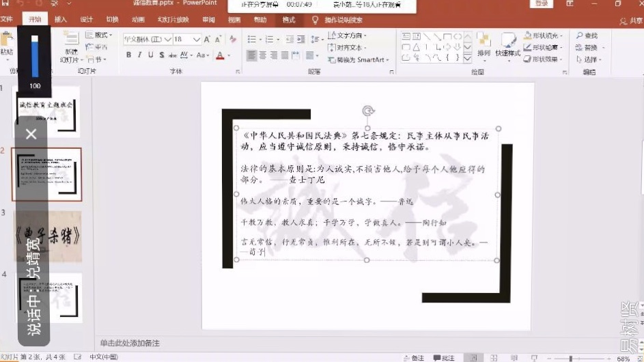This screenshot has width=644, height=362.
Task: Open Quick Styles (快速样式) gallery
Action: 507,44
